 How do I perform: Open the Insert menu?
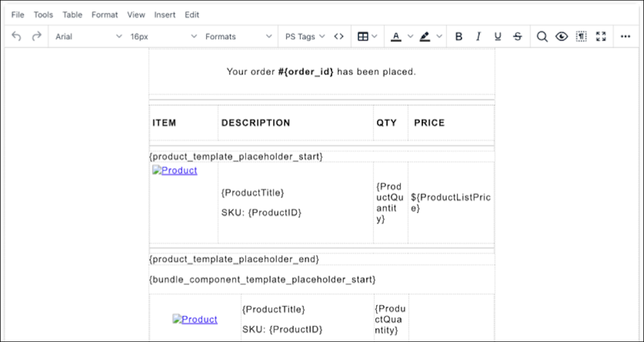pyautogui.click(x=165, y=15)
